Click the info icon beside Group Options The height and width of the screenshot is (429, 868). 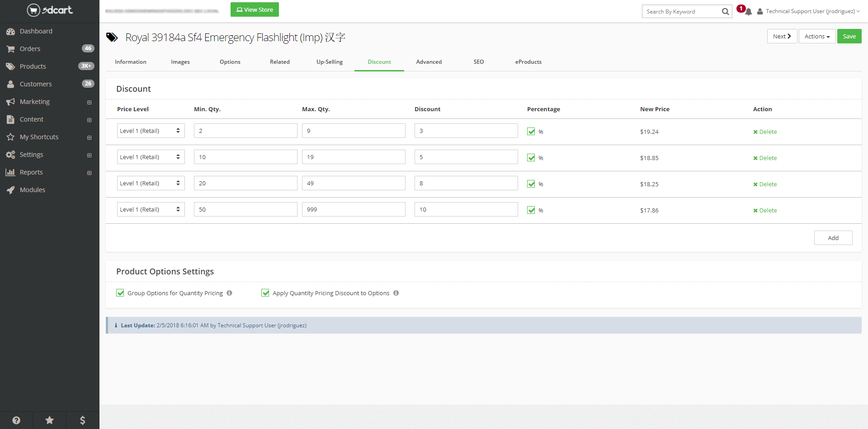(x=230, y=293)
